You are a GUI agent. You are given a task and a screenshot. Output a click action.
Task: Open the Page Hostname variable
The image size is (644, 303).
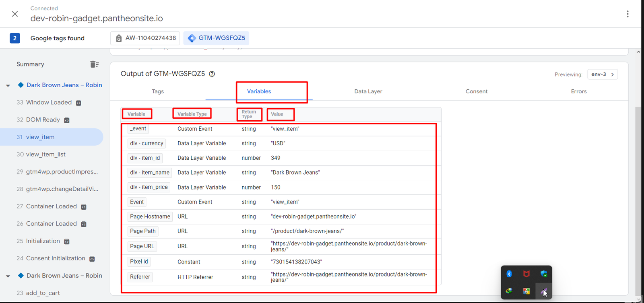[150, 216]
